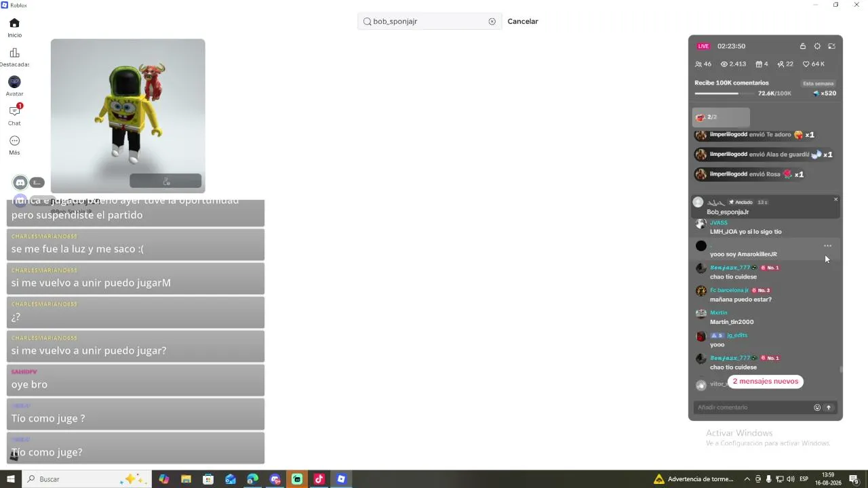
Task: View the 22 new followers count
Action: pos(785,64)
